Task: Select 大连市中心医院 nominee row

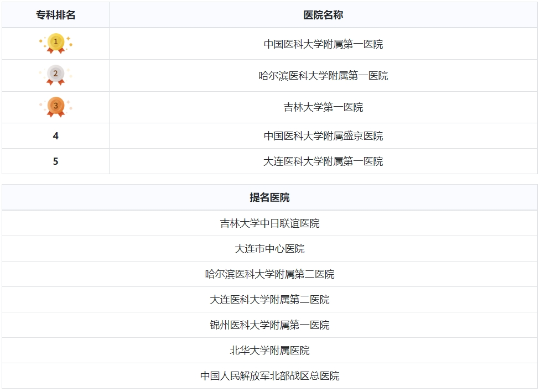Action: 269,249
